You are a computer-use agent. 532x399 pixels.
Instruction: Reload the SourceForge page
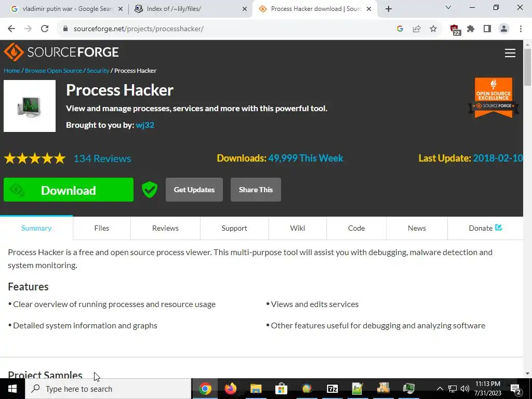click(45, 29)
